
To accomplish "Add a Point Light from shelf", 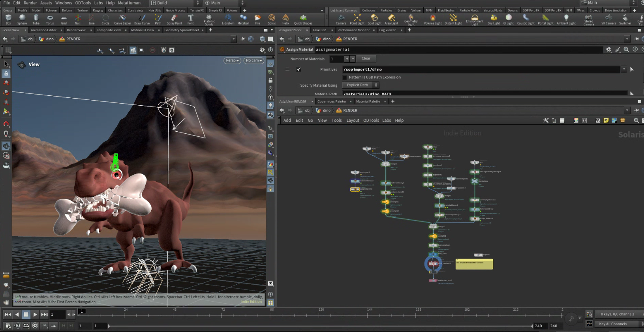I will 357,19.
